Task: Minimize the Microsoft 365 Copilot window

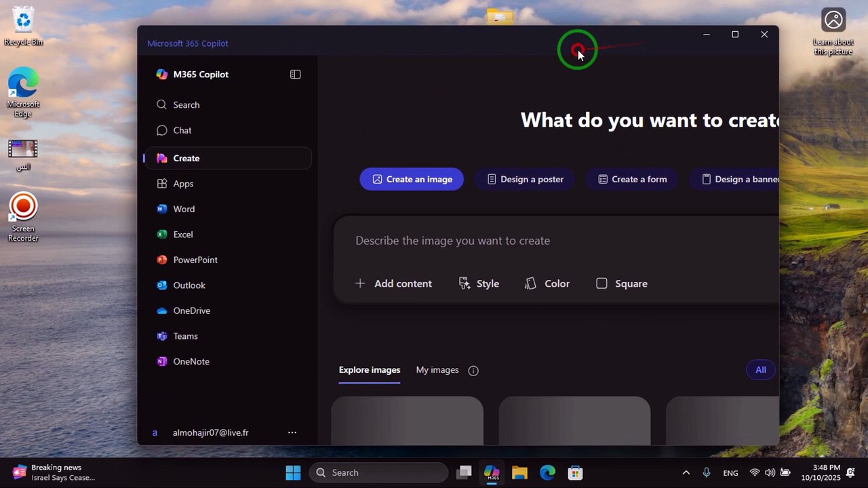Action: click(x=706, y=35)
